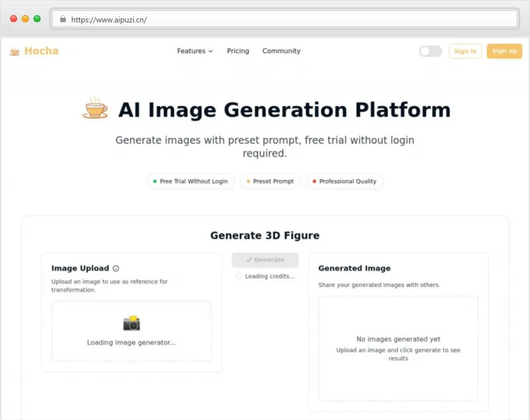The height and width of the screenshot is (420, 530).
Task: Expand the Features dropdown menu
Action: (x=195, y=51)
